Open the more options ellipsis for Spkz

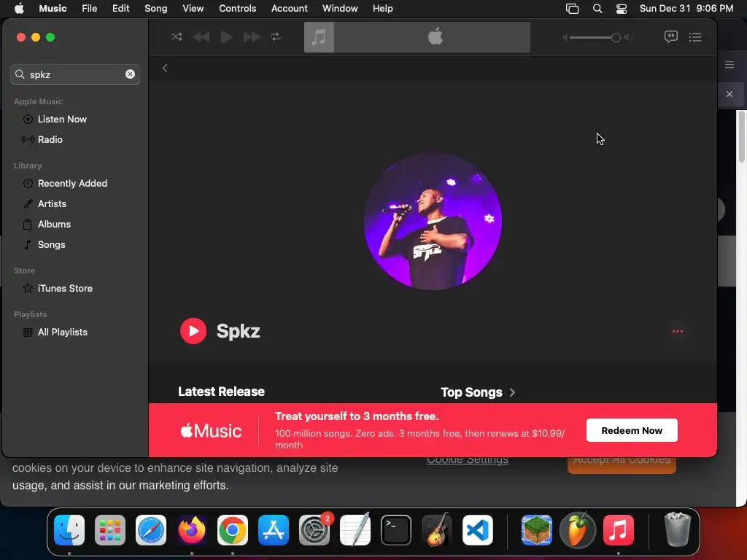(678, 332)
